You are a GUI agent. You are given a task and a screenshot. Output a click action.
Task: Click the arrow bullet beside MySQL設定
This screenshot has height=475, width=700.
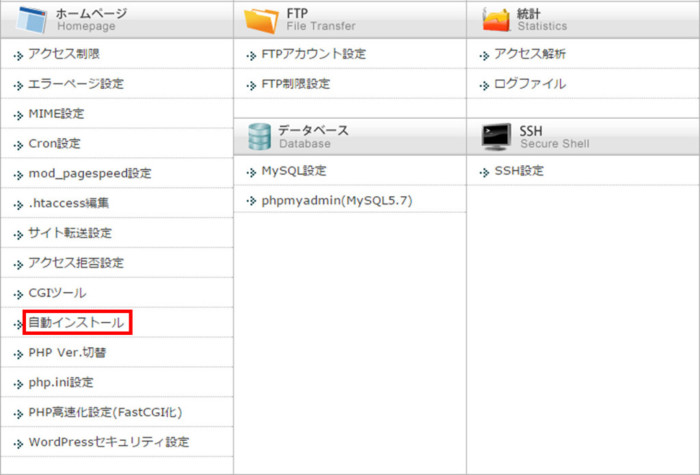(251, 172)
